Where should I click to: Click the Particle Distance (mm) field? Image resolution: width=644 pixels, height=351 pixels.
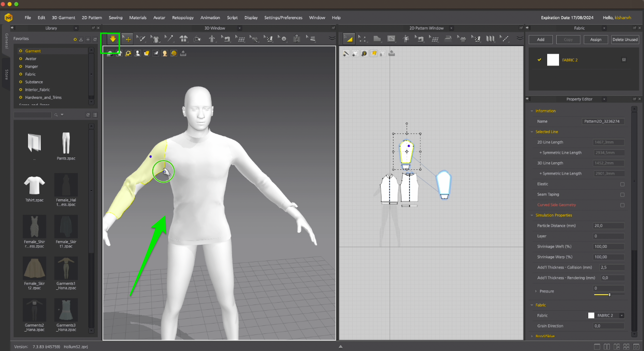click(609, 226)
